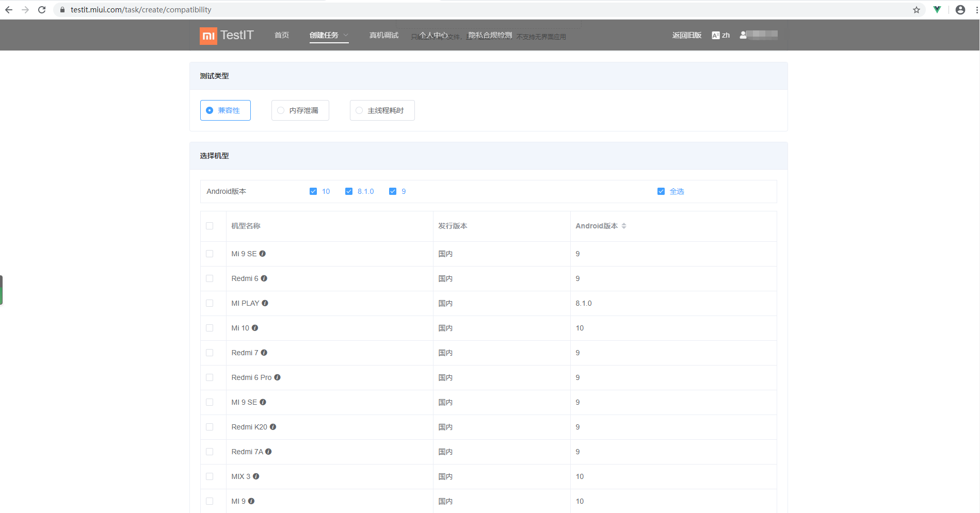Click info icon next to Mi 9 SE
Viewport: 980px width, 513px height.
[262, 254]
